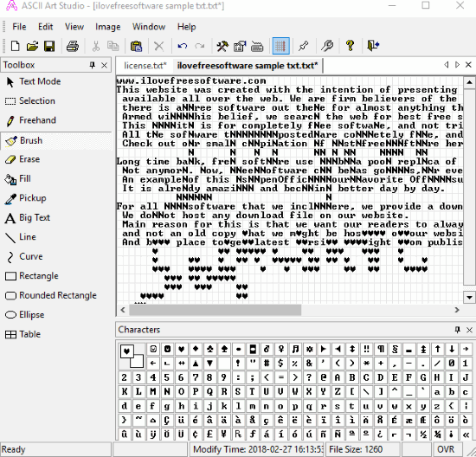Click the horizontal scrollbar thumb

coord(215,310)
